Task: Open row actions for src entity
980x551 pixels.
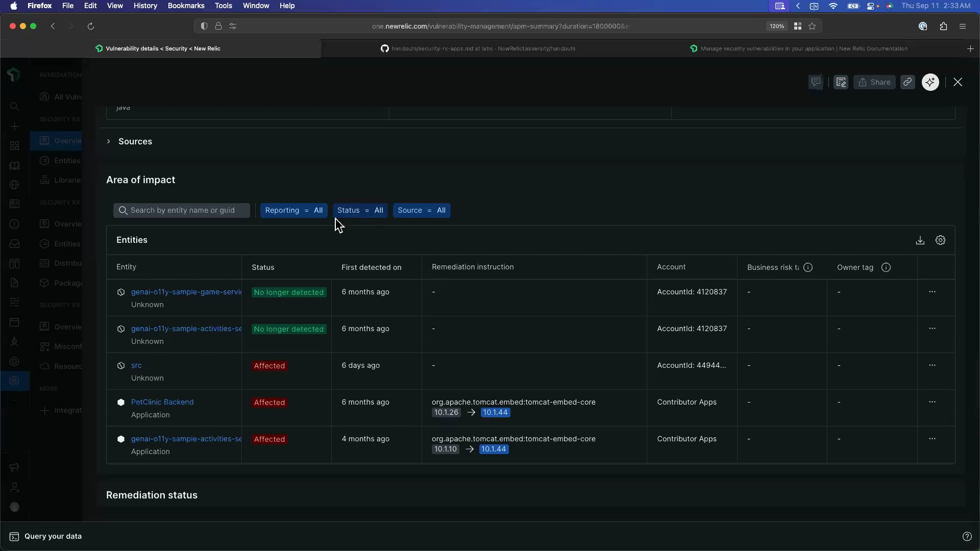Action: 932,365
